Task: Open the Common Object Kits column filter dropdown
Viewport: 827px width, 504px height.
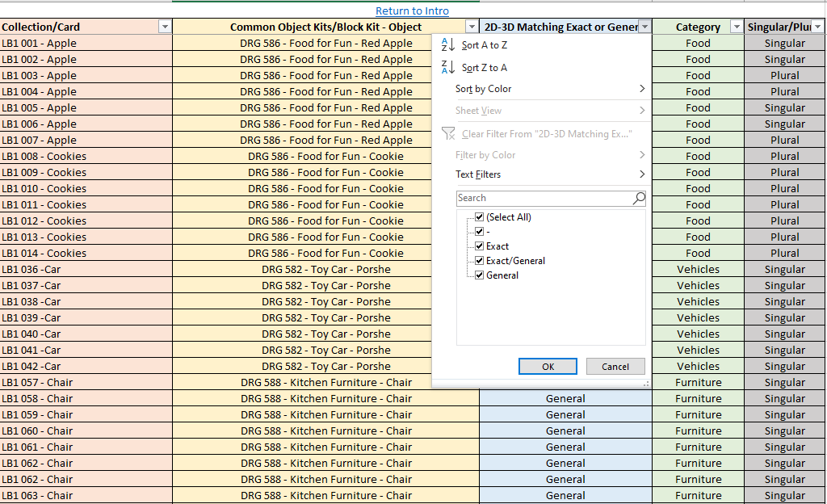Action: pyautogui.click(x=472, y=27)
